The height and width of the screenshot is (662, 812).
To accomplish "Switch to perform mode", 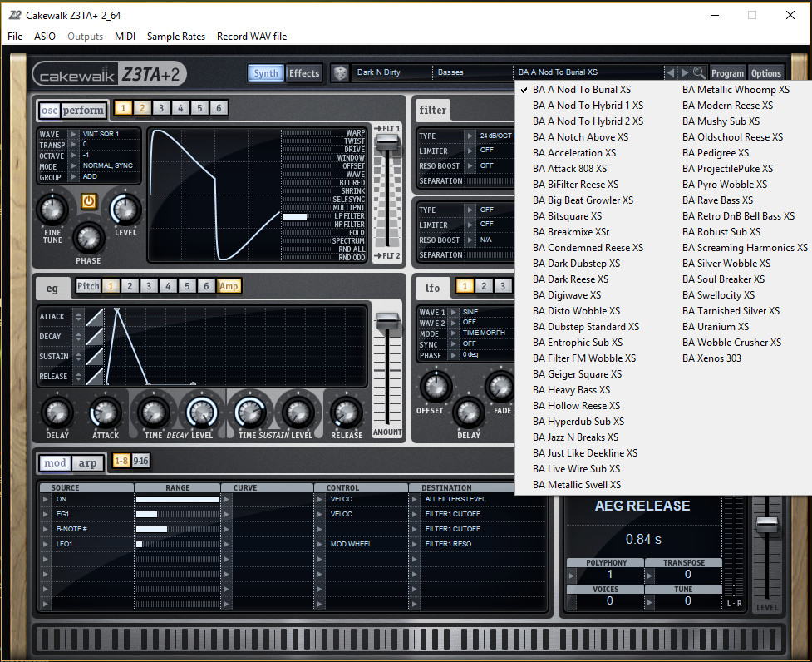I will [x=86, y=110].
